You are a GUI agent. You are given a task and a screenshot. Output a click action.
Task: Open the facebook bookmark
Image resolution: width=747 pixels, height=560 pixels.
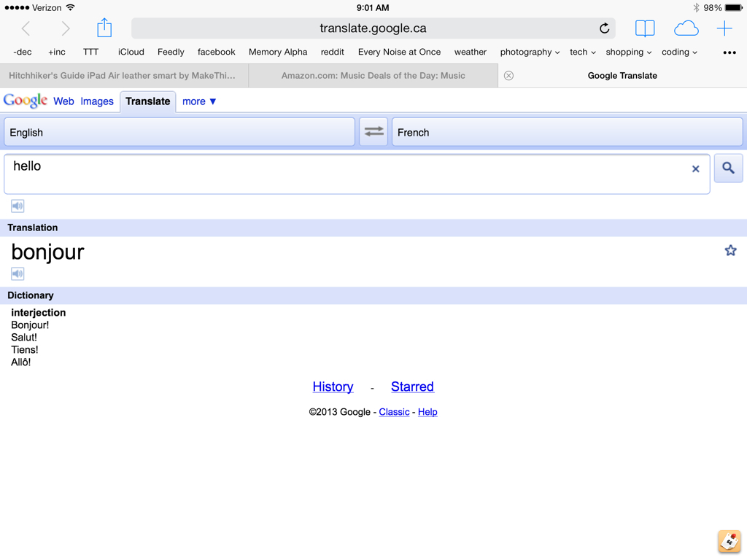[x=216, y=52]
